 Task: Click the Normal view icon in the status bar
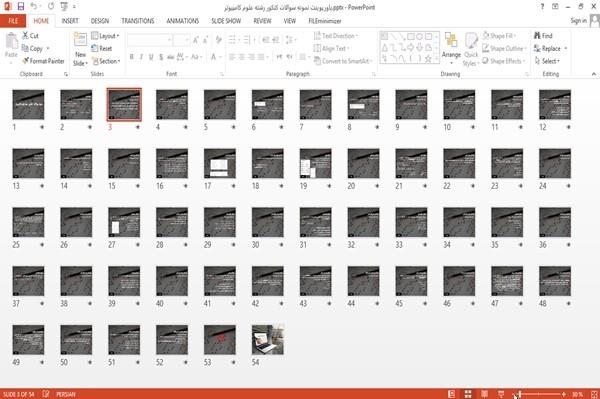[x=452, y=394]
